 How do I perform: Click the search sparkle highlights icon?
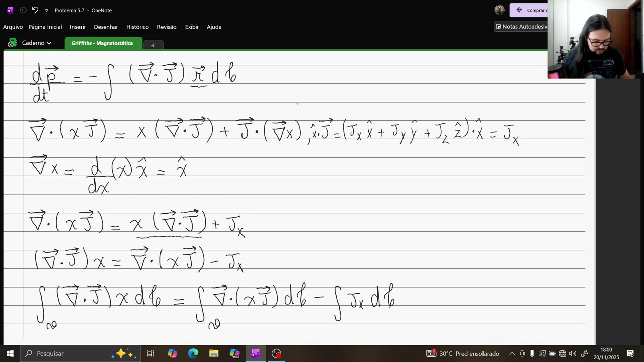tap(123, 353)
